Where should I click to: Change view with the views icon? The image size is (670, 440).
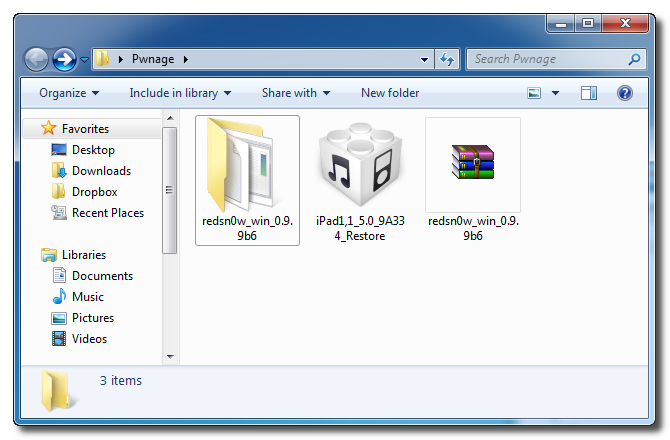pos(534,93)
